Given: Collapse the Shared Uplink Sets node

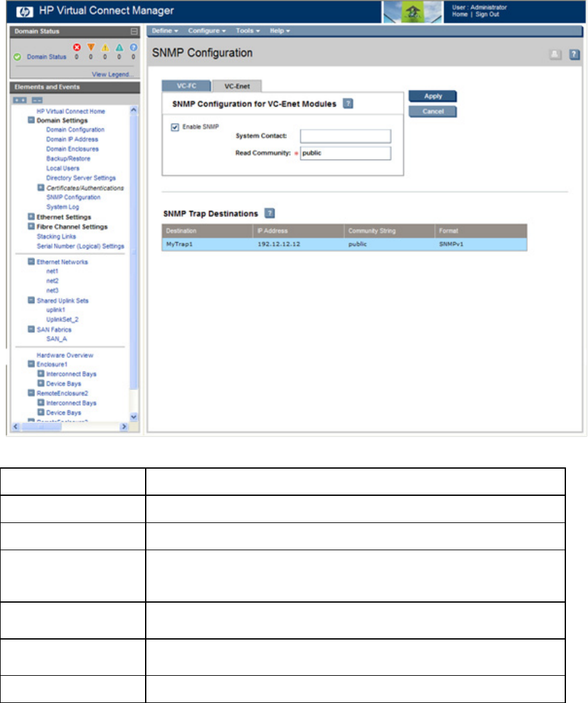Looking at the screenshot, I should coord(31,300).
